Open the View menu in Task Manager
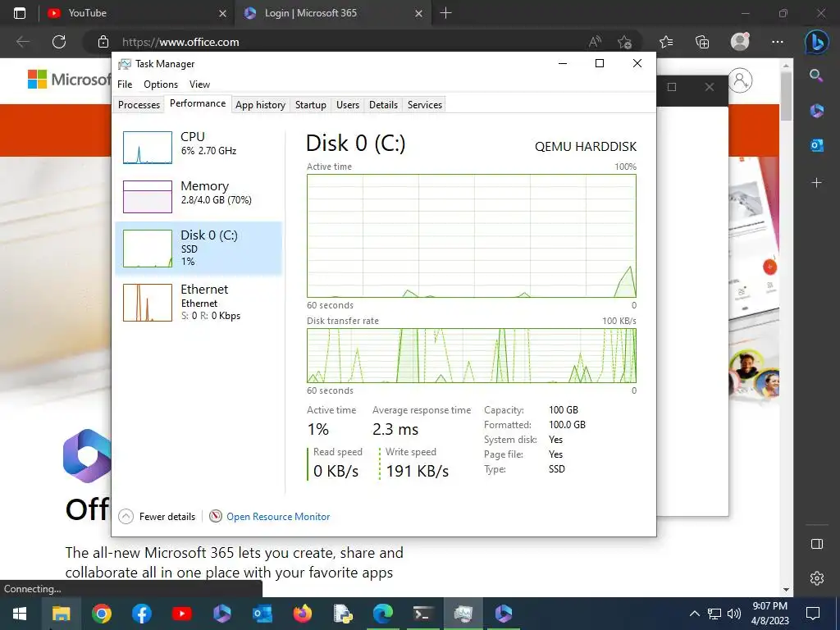 coord(199,84)
